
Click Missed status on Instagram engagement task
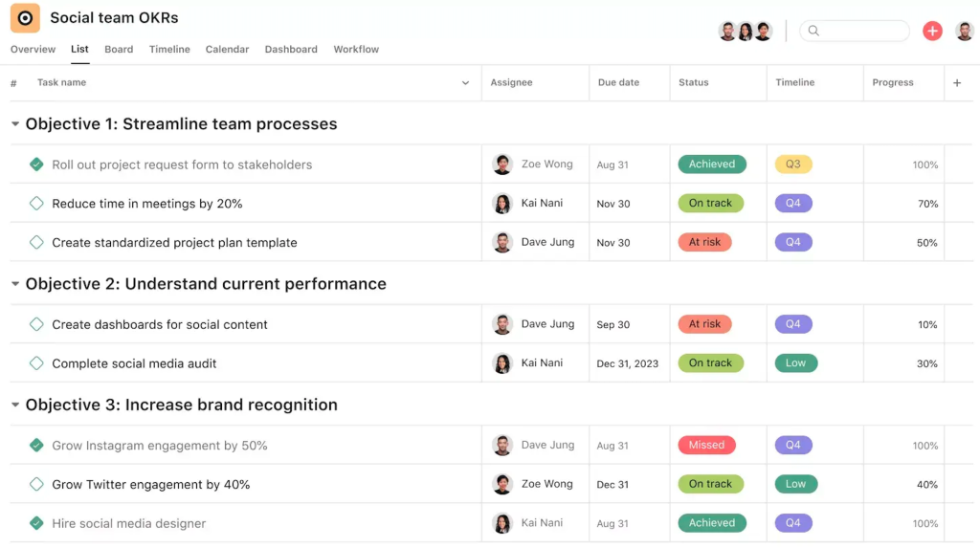click(x=706, y=445)
